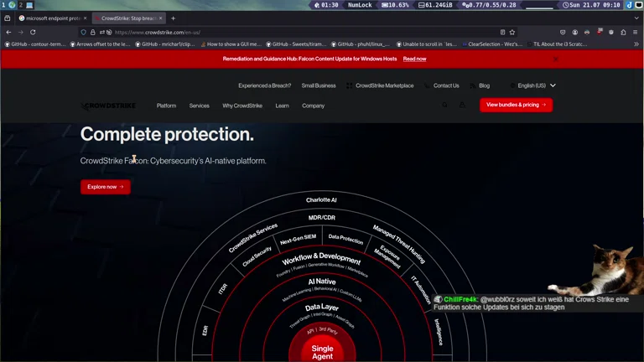Show more bookmarks via the overflow chevron
The height and width of the screenshot is (362, 644).
click(635, 44)
